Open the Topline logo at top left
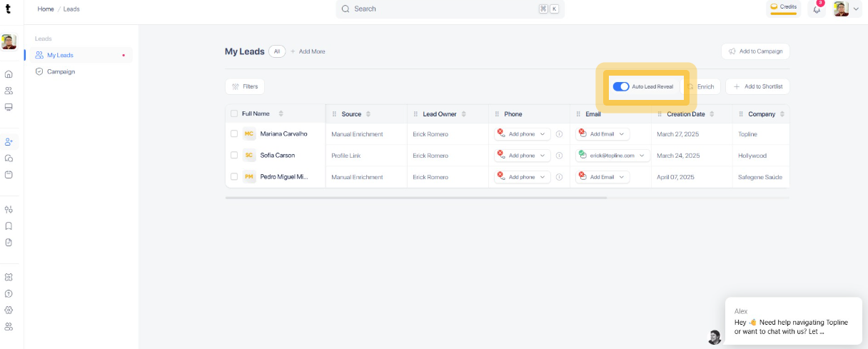Screen dimensions: 868x349 pyautogui.click(x=9, y=9)
